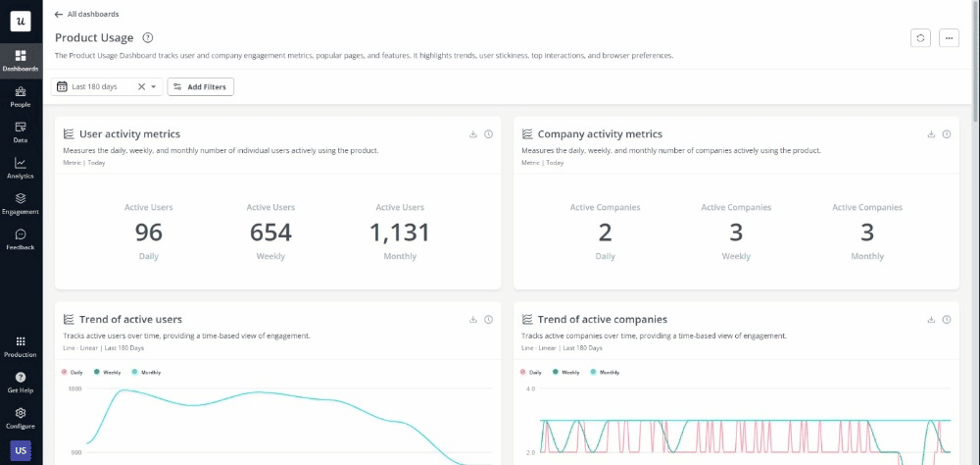The image size is (980, 465).
Task: Expand the Last 180 days date dropdown
Action: 155,87
